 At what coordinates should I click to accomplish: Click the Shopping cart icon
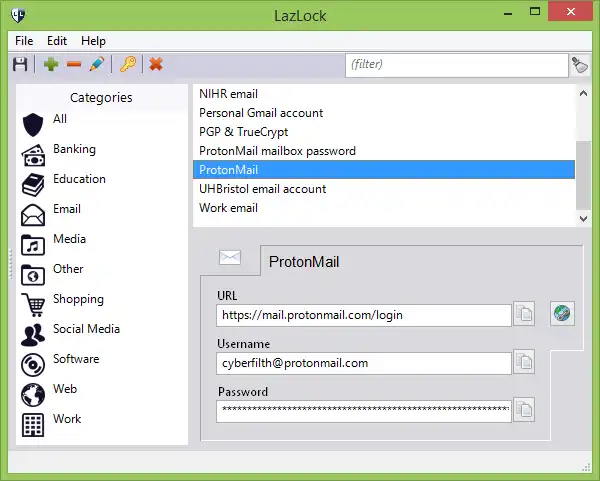pyautogui.click(x=33, y=305)
